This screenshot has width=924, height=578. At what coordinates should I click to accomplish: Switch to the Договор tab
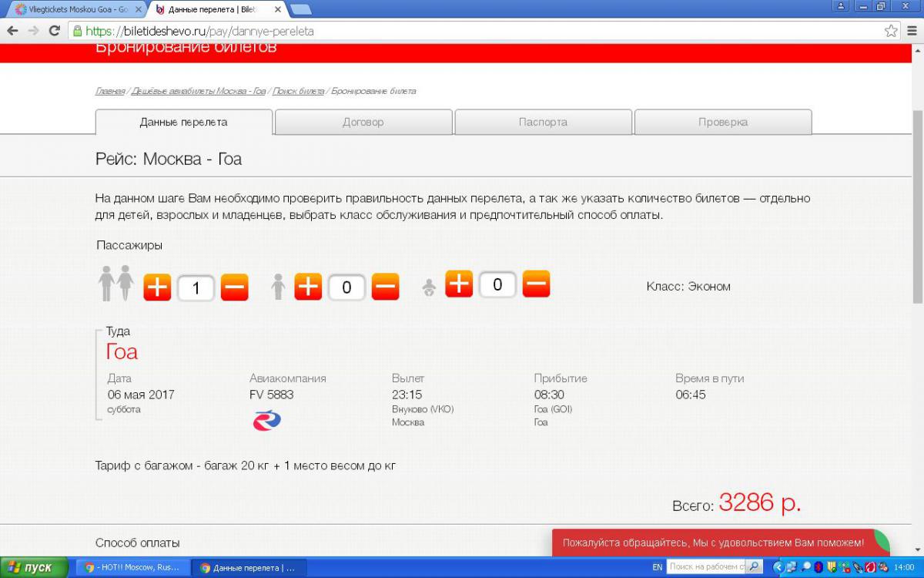pyautogui.click(x=363, y=122)
